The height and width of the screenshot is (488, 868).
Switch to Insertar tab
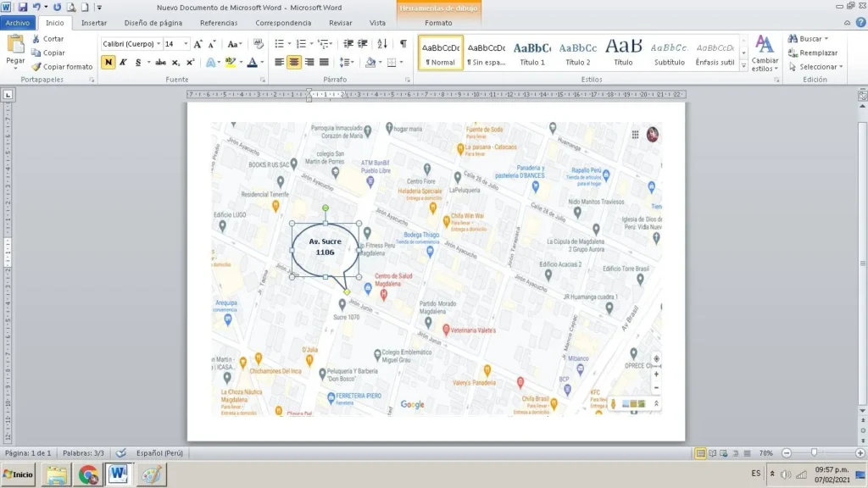coord(94,23)
